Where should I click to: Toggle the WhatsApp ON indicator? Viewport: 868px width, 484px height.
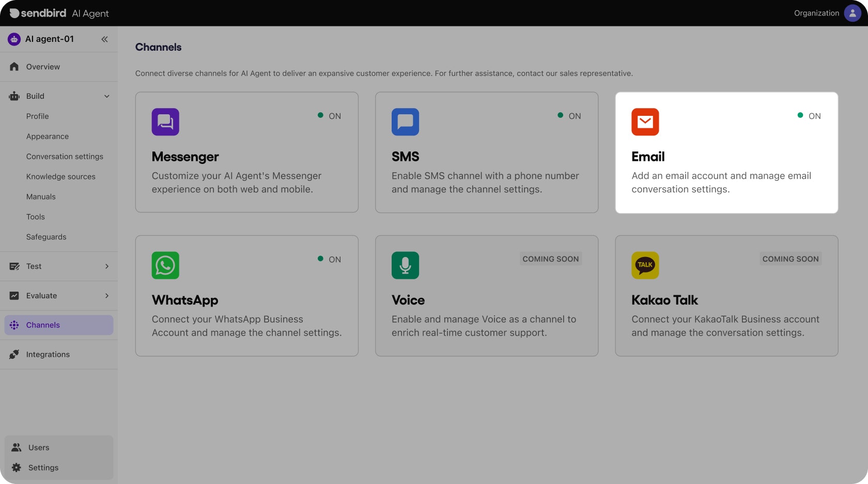[330, 259]
